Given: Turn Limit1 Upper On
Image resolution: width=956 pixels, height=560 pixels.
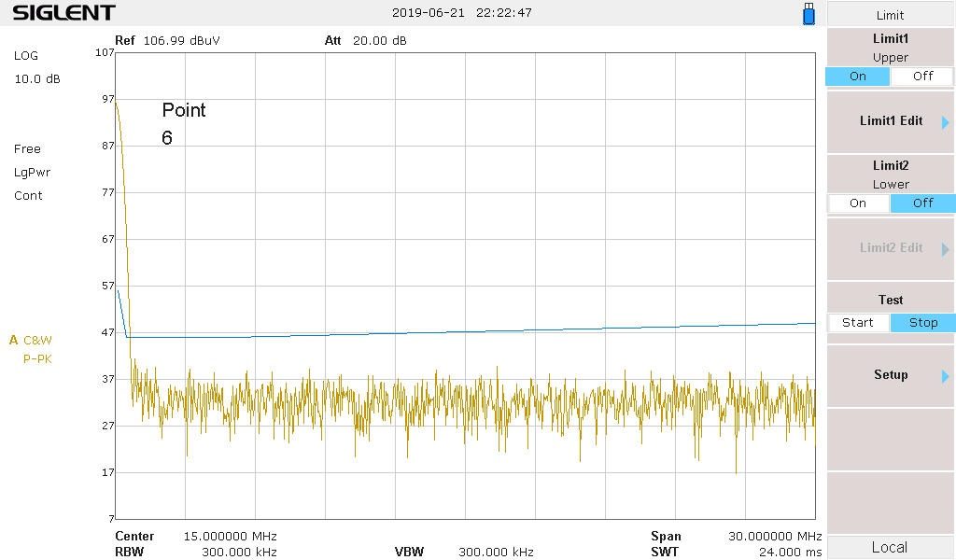Looking at the screenshot, I should (x=857, y=77).
